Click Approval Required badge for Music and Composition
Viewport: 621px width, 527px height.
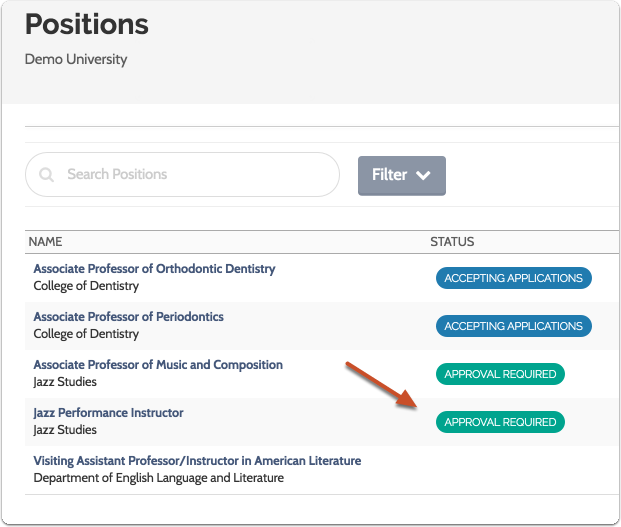coord(500,374)
